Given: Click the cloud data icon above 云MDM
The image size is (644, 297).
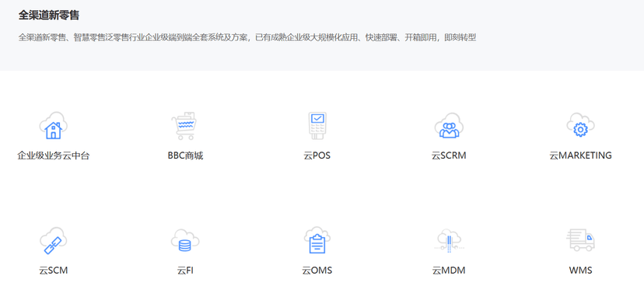Looking at the screenshot, I should pyautogui.click(x=449, y=241).
